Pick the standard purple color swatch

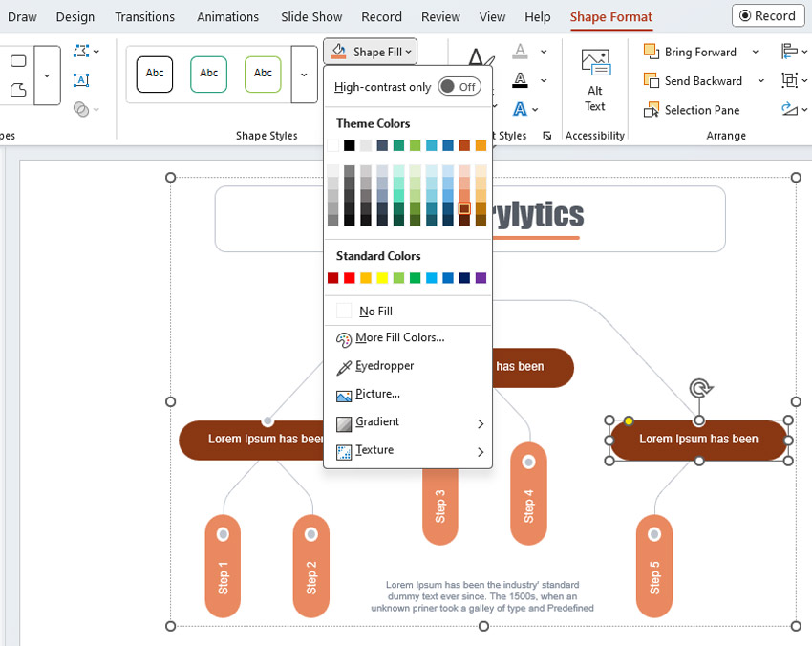[481, 278]
